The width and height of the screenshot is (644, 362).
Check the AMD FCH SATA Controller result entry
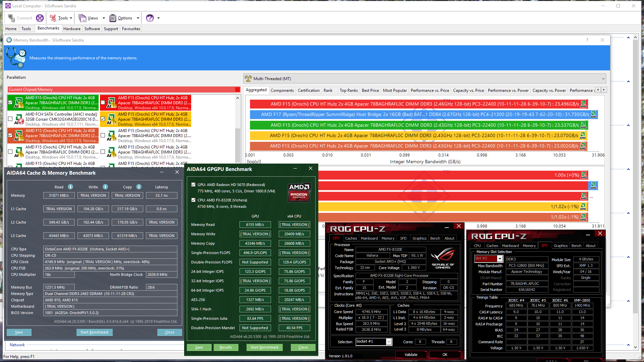10,119
